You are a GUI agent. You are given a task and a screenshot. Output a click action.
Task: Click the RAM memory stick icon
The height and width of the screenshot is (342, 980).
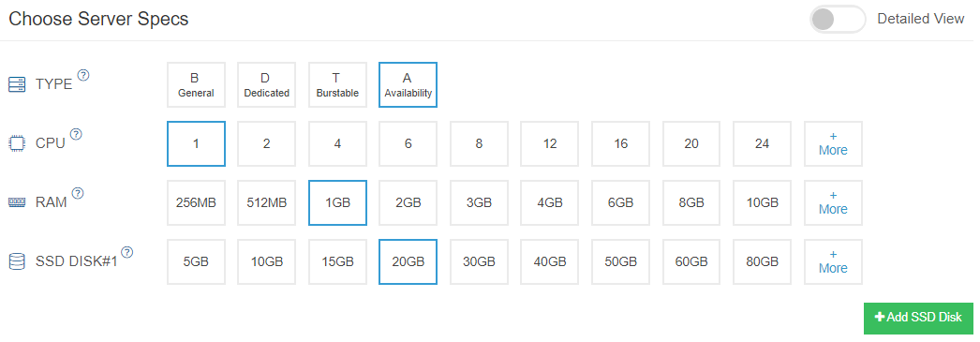[x=17, y=202]
